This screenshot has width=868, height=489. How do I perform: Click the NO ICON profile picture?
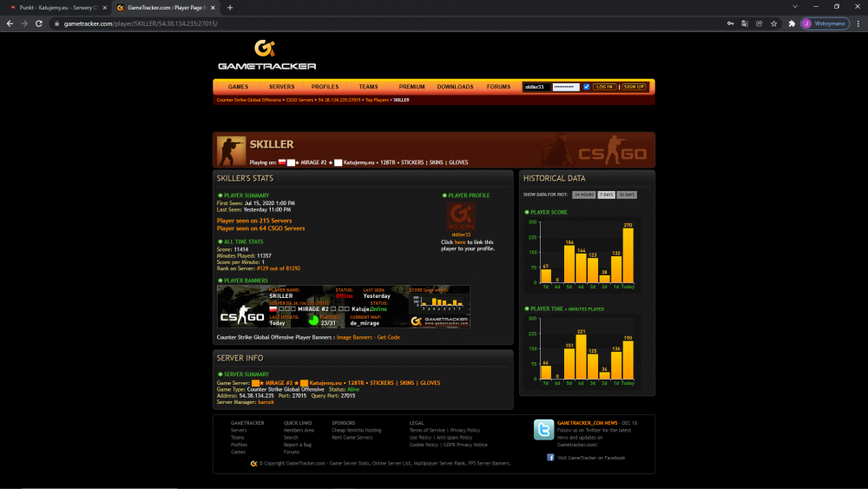(x=461, y=216)
